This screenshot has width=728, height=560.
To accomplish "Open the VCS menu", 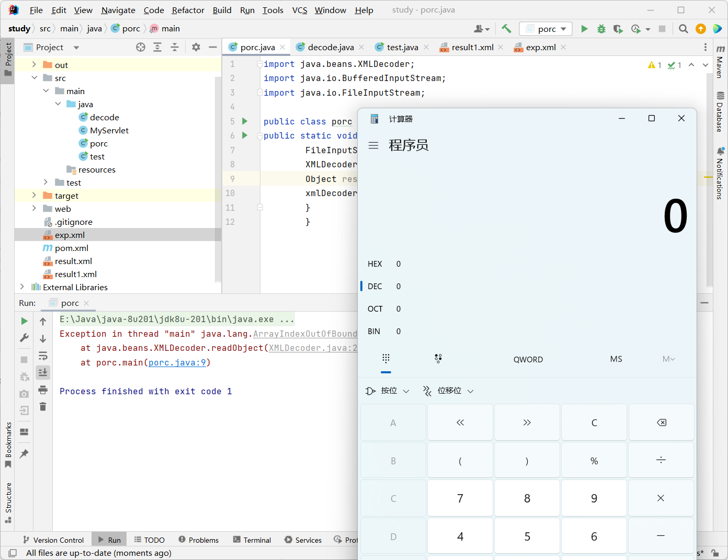I will click(300, 10).
